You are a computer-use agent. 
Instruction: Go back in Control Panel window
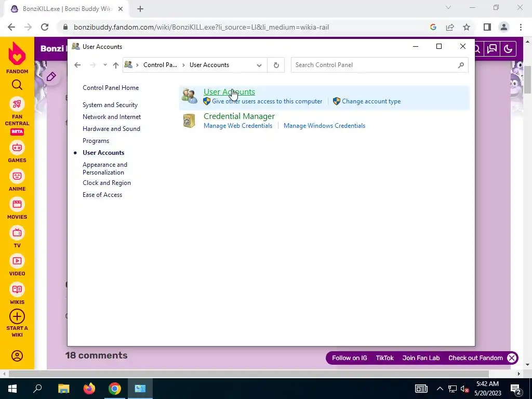tap(77, 65)
